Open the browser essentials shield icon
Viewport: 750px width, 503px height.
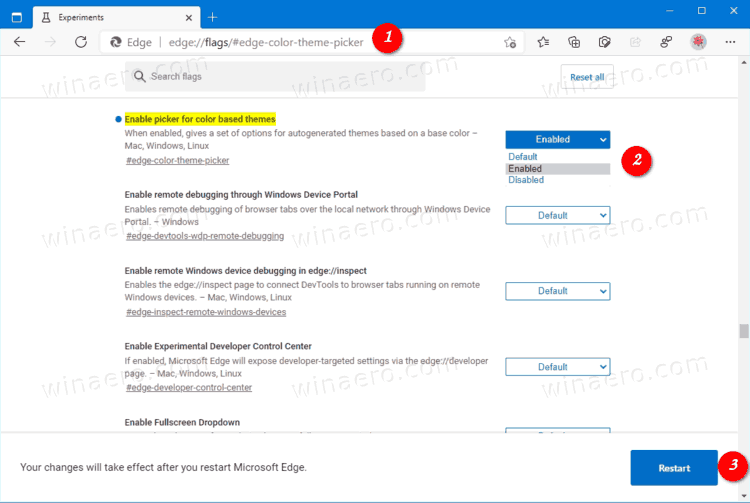(605, 42)
